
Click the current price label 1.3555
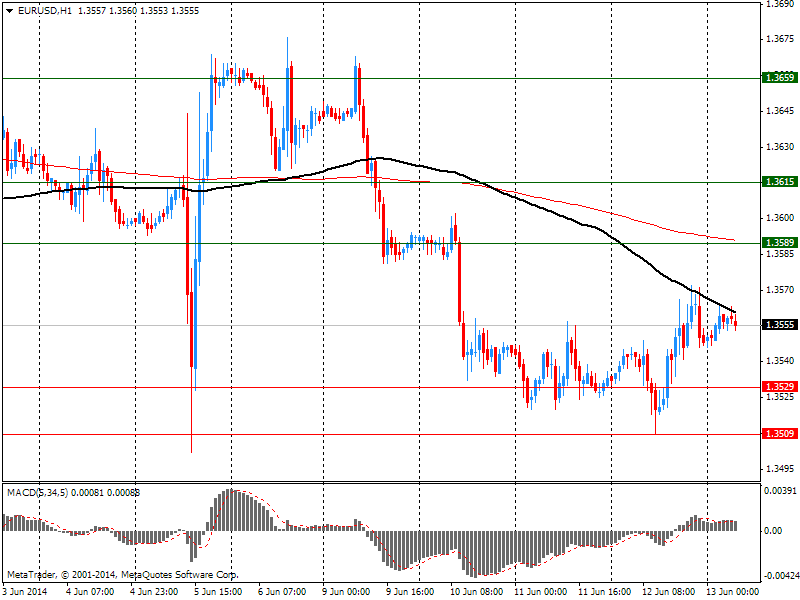[779, 325]
